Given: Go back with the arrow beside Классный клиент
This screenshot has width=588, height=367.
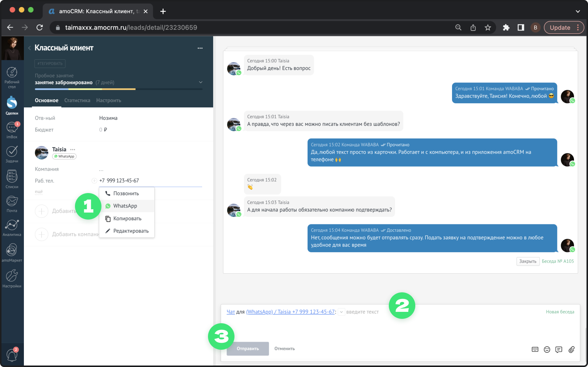Looking at the screenshot, I should (29, 48).
